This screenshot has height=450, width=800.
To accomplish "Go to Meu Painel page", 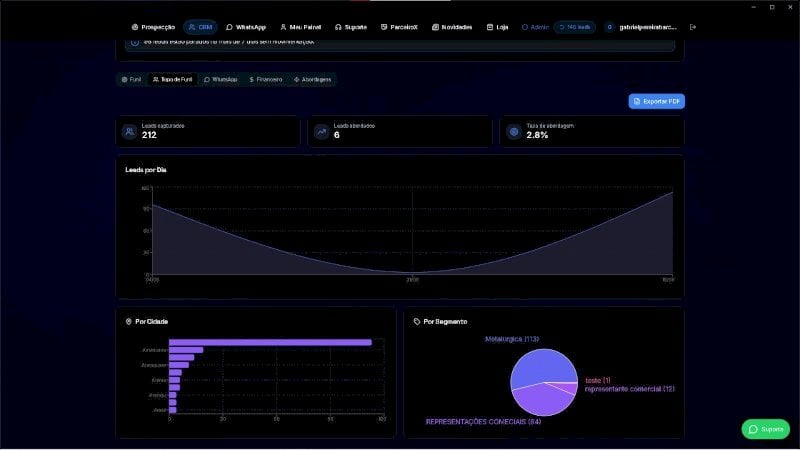I will pyautogui.click(x=301, y=27).
